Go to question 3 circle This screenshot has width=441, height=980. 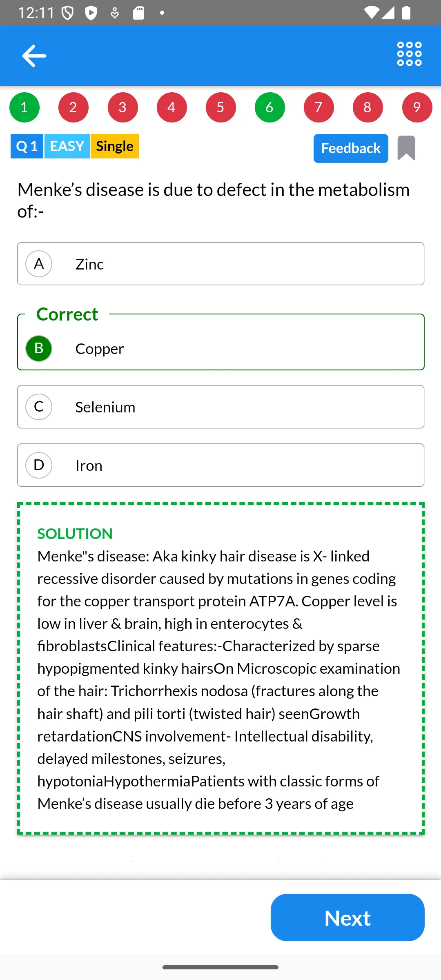coord(122,107)
